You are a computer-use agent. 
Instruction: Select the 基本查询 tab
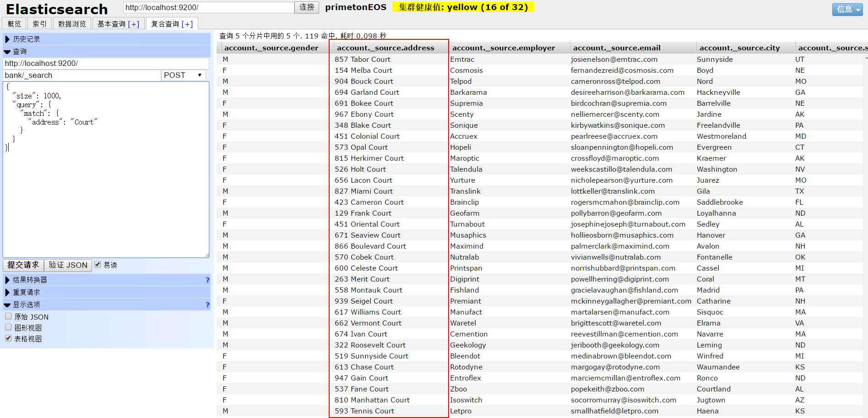[x=111, y=24]
